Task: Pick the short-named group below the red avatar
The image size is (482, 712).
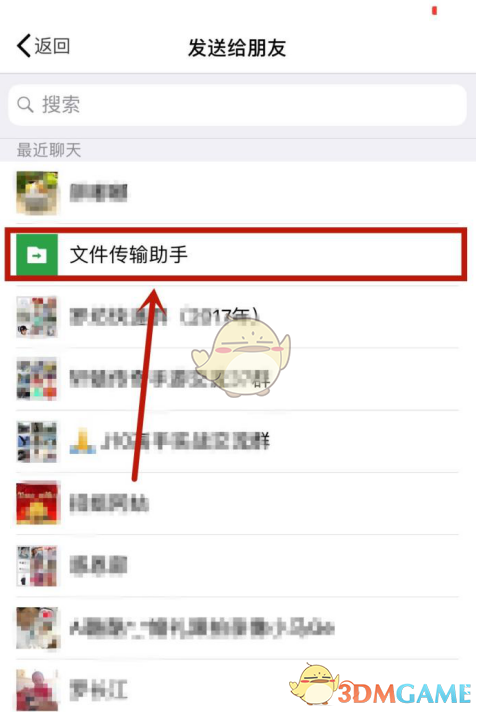Action: click(238, 566)
